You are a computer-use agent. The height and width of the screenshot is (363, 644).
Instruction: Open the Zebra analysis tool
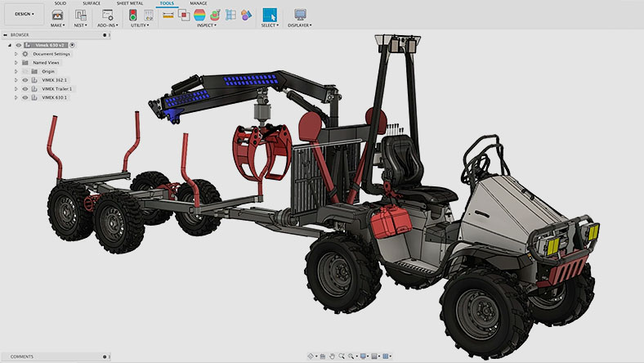point(201,15)
